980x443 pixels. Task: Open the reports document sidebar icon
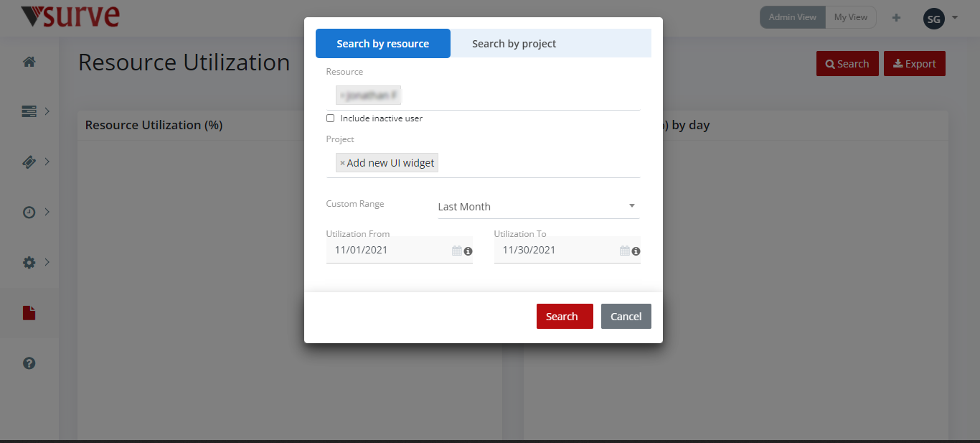coord(29,313)
